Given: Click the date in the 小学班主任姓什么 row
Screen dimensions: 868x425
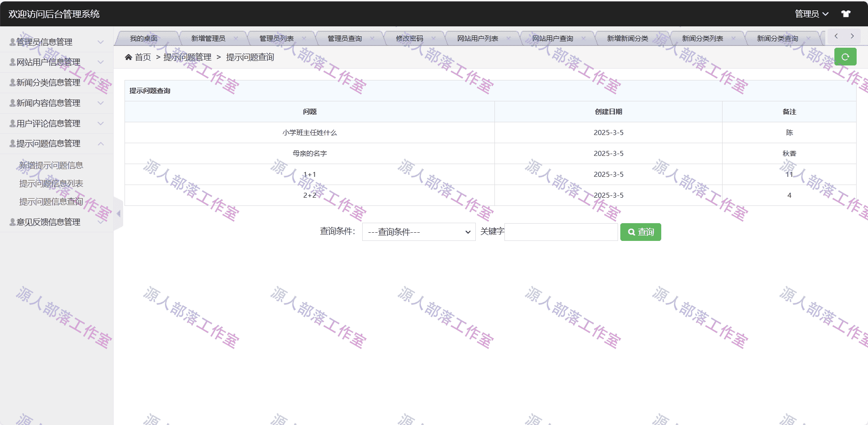Looking at the screenshot, I should click(609, 132).
